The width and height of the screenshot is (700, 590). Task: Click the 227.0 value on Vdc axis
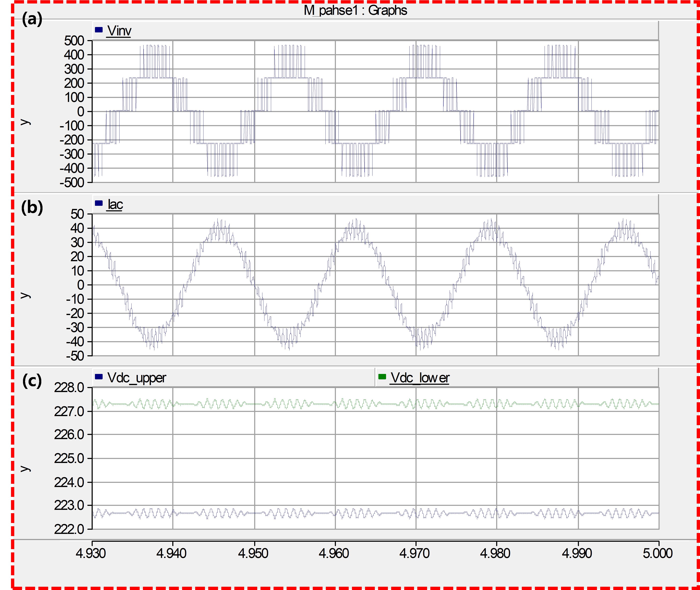tap(69, 411)
